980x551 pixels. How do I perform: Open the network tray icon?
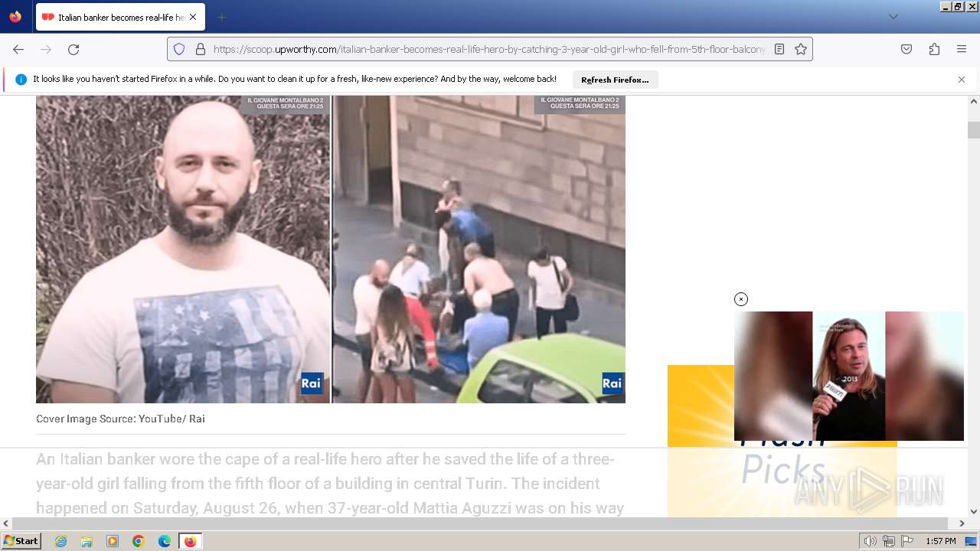coord(888,541)
